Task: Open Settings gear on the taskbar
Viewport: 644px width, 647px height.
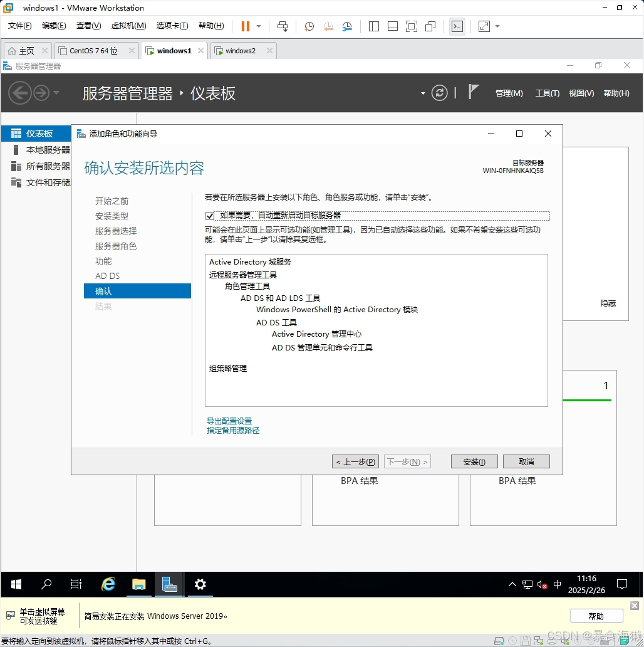Action: 200,584
